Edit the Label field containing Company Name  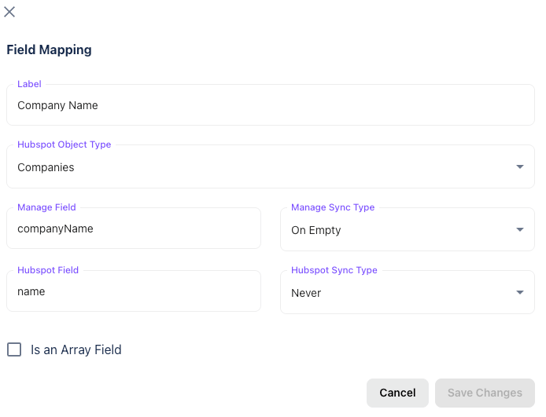pos(270,105)
